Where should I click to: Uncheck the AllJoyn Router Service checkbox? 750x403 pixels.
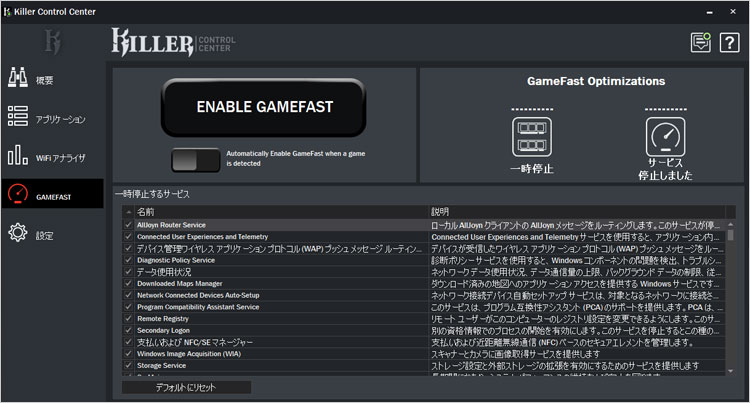point(128,225)
